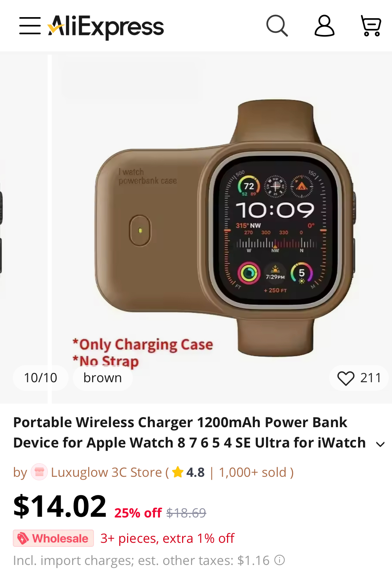Viewport: 392px width, 581px height.
Task: View the main brown charger image
Action: [x=222, y=228]
